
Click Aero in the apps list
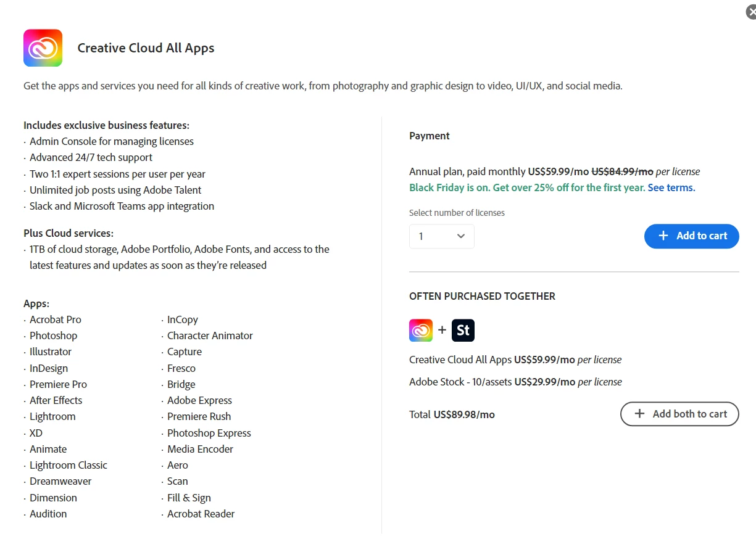(178, 465)
